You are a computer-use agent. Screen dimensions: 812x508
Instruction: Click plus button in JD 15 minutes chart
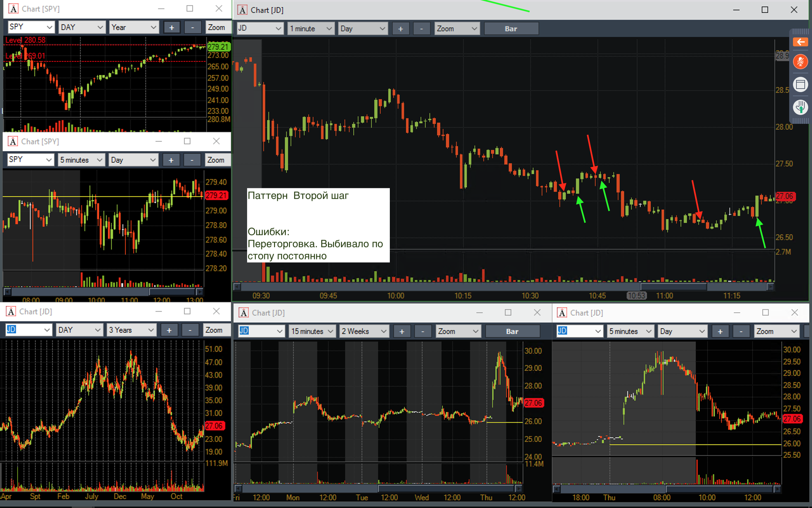(x=402, y=331)
